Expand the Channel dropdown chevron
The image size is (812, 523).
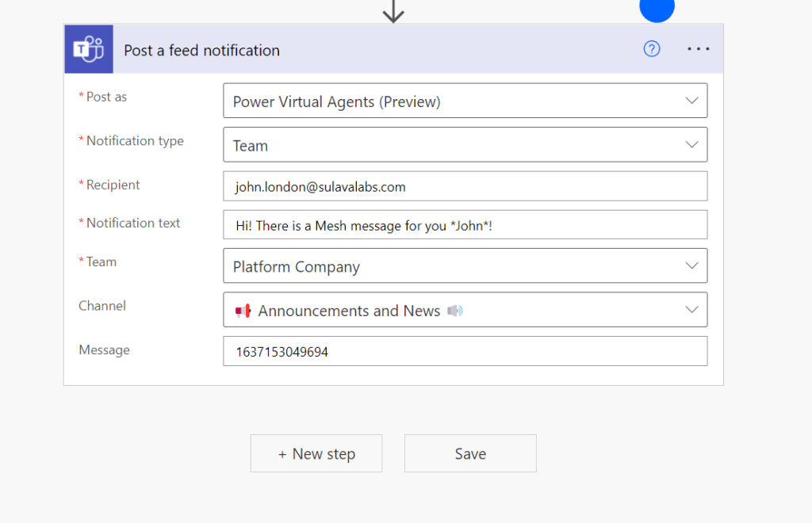[x=691, y=310]
